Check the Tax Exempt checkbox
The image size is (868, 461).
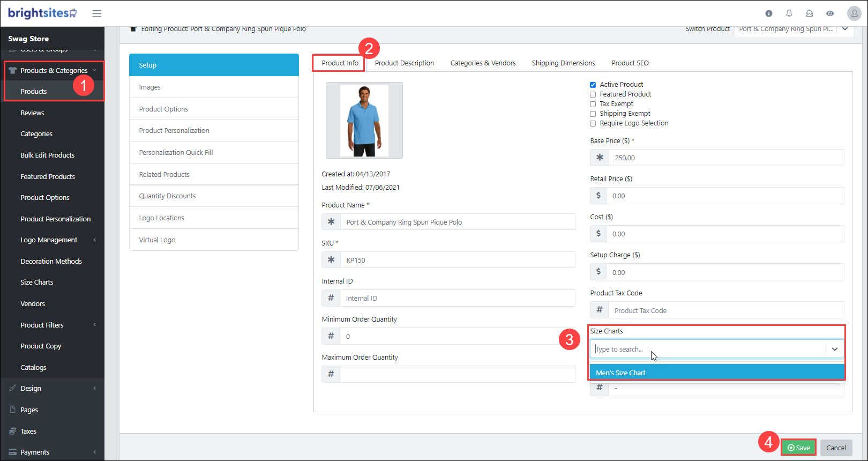point(593,104)
